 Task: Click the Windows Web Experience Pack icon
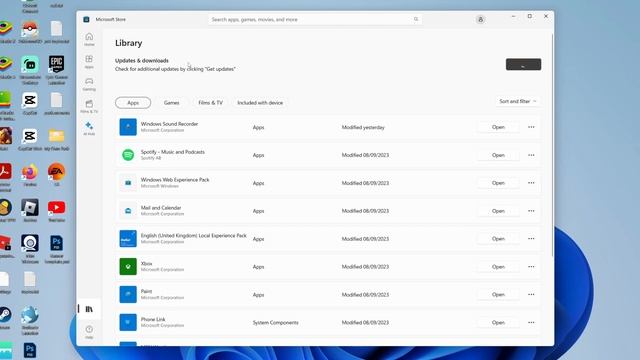128,183
